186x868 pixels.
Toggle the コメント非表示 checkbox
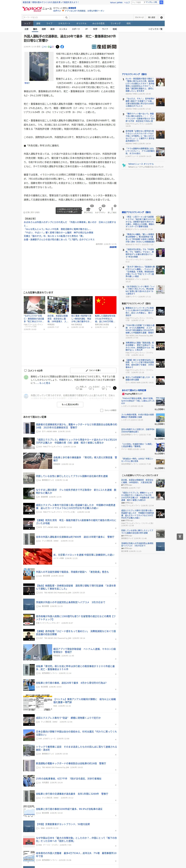[x=102, y=410]
